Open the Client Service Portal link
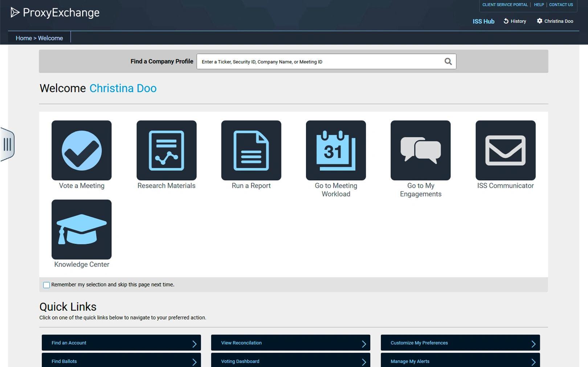Viewport: 588px width, 367px height. 505,5
